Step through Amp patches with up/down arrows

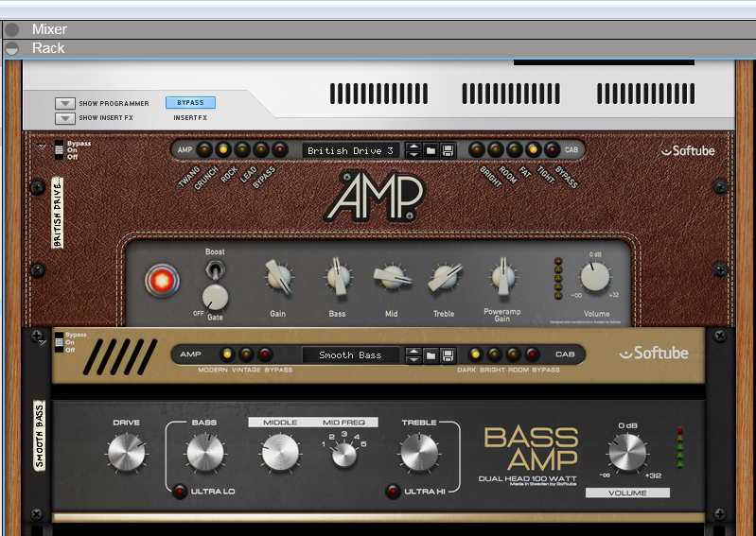click(x=413, y=150)
